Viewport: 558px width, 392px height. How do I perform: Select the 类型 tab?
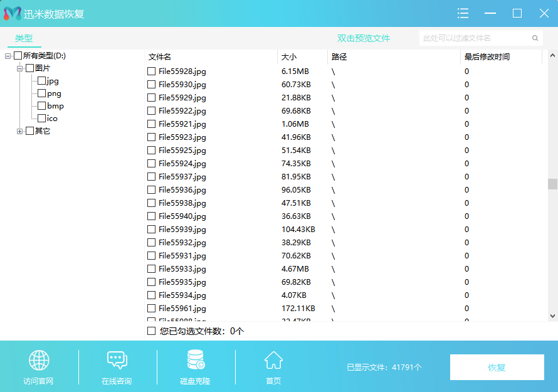coord(24,38)
